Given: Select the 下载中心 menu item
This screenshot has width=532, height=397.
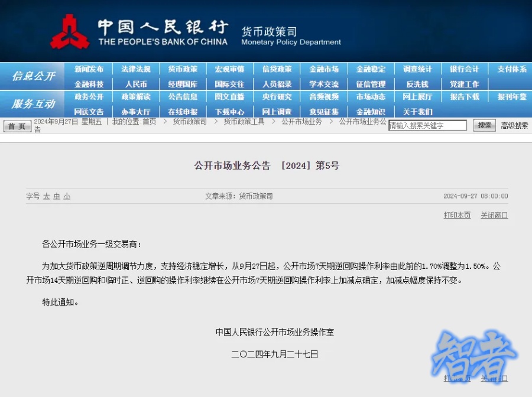Looking at the screenshot, I should click(x=230, y=111).
